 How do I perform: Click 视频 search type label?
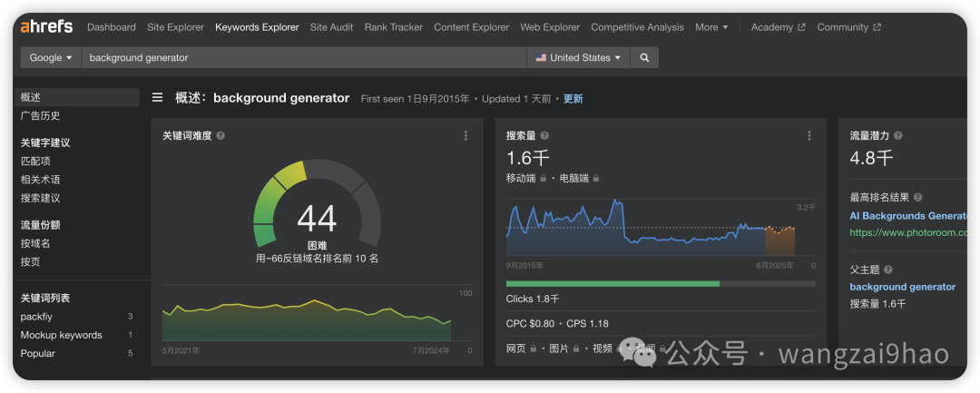[x=603, y=349]
